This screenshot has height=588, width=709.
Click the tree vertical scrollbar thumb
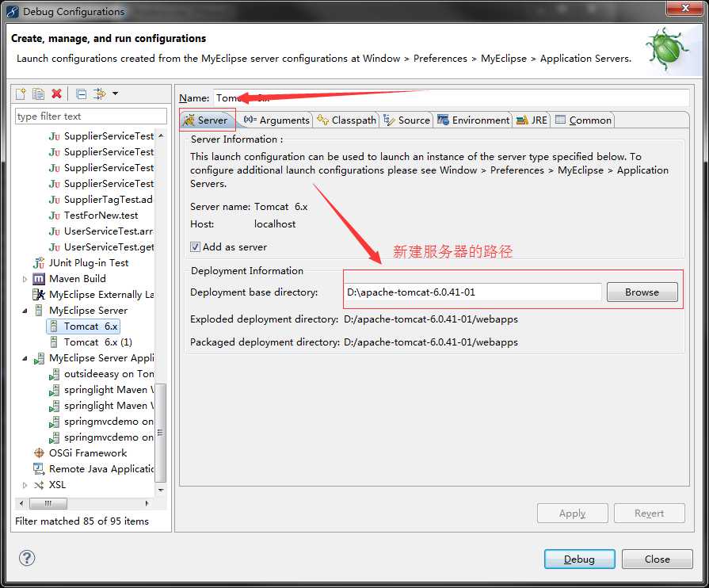click(161, 433)
